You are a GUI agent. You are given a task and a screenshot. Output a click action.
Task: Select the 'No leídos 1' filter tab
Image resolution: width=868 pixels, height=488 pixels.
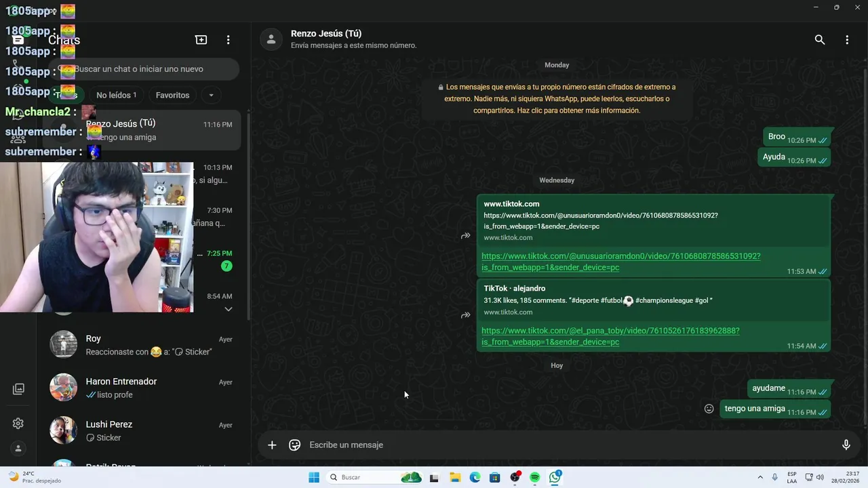point(116,95)
